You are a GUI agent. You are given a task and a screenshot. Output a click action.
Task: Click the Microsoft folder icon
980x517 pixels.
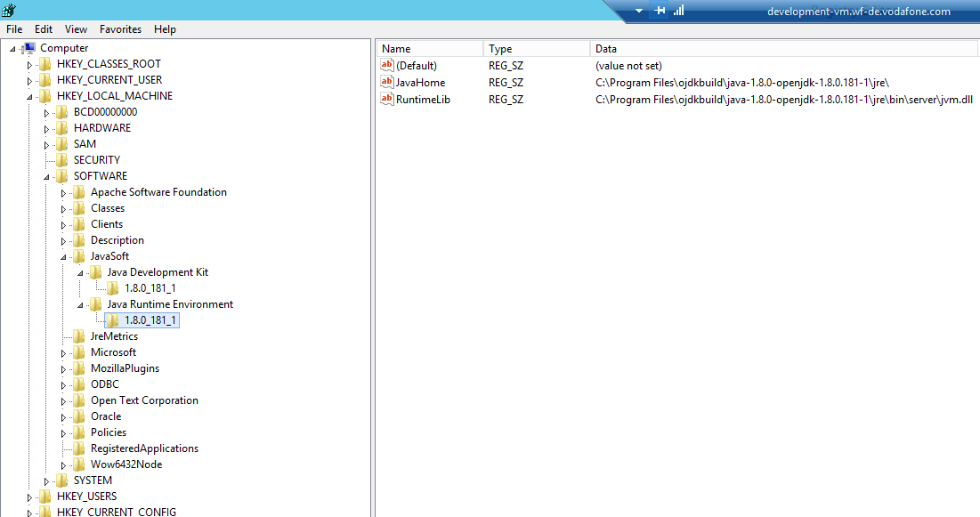click(78, 352)
